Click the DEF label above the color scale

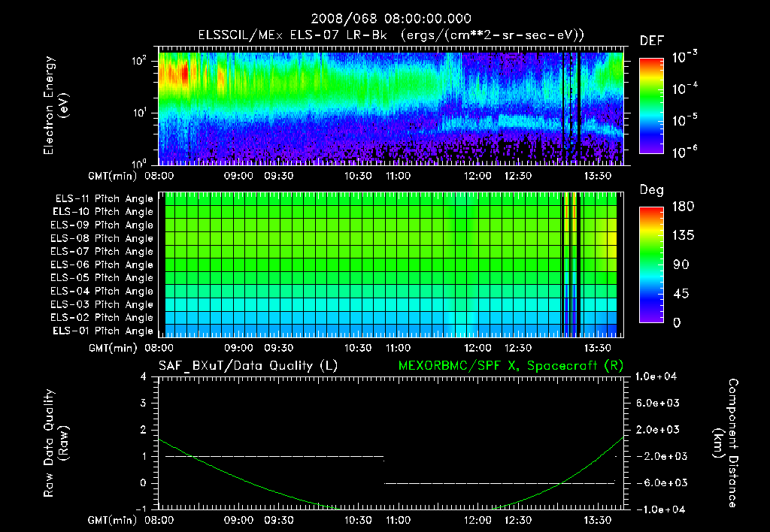[x=652, y=41]
